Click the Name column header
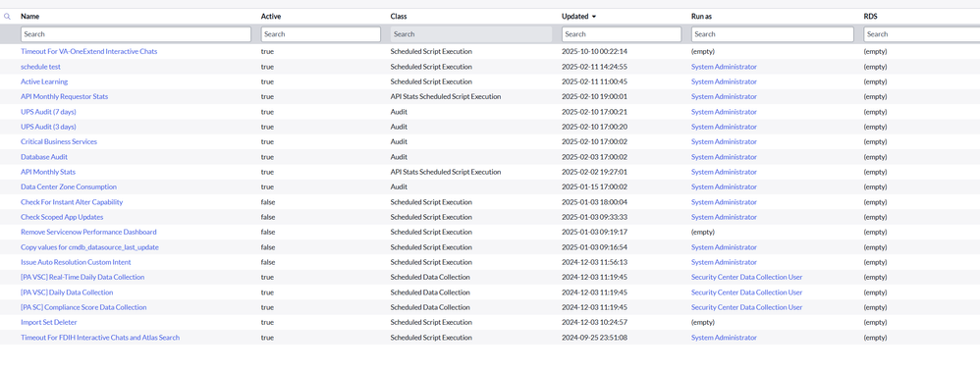The width and height of the screenshot is (980, 373). pos(29,17)
